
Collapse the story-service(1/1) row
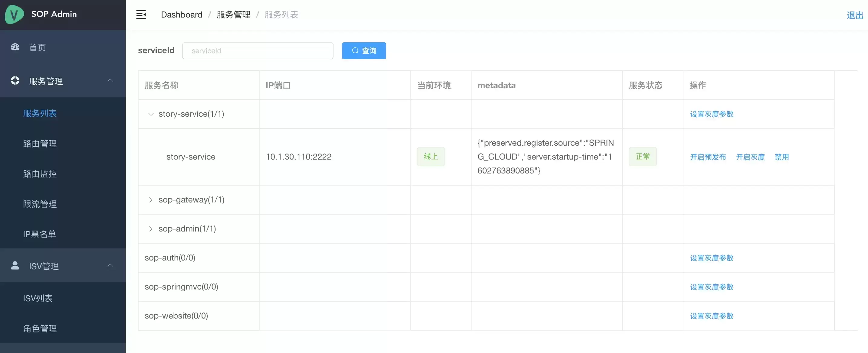pyautogui.click(x=151, y=114)
